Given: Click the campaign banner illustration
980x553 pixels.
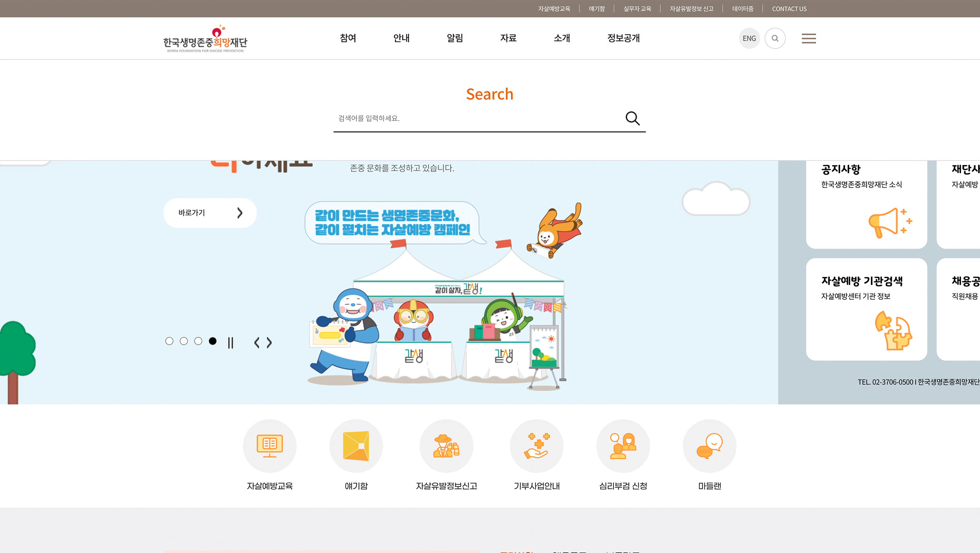Looking at the screenshot, I should (445, 296).
